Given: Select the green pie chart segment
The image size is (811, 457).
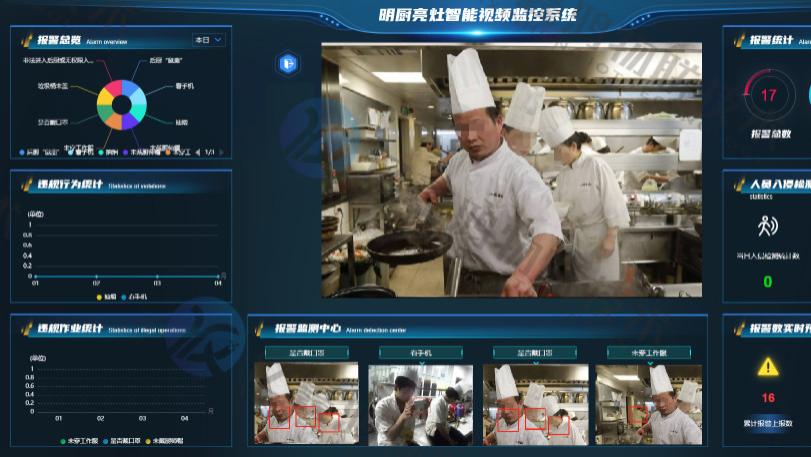Looking at the screenshot, I should 103,112.
